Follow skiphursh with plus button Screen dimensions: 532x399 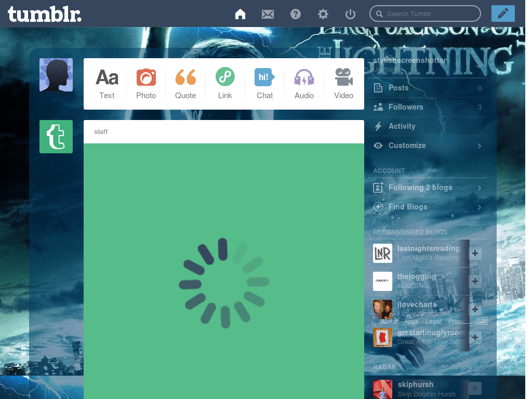pos(475,389)
